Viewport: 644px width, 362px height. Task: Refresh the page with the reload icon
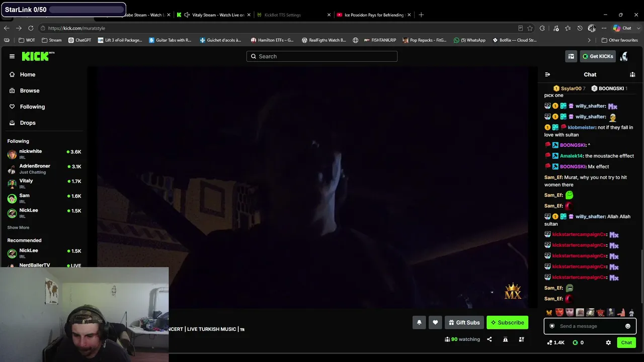coord(31,28)
